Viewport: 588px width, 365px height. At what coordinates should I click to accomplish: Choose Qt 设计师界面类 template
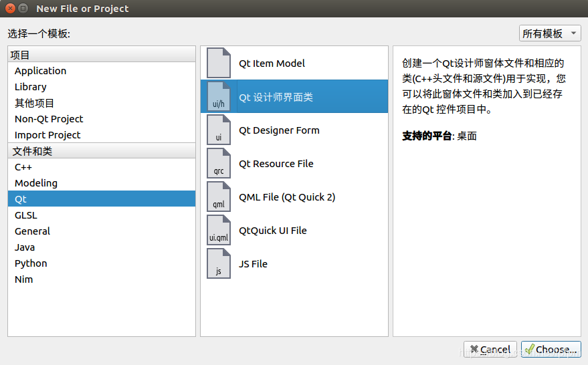tap(294, 96)
